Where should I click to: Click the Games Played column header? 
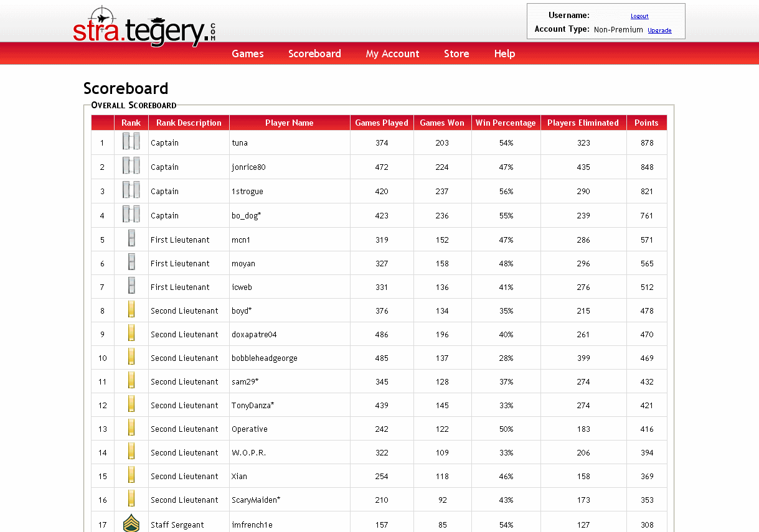point(382,123)
